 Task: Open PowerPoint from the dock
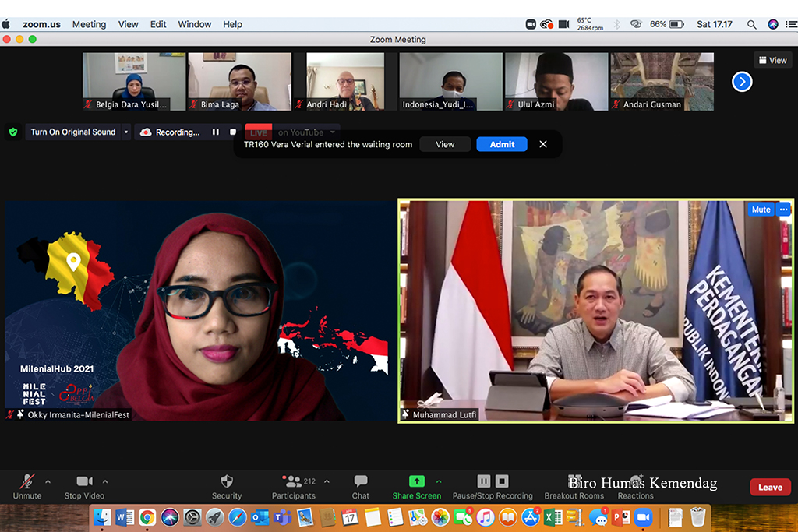tap(620, 518)
